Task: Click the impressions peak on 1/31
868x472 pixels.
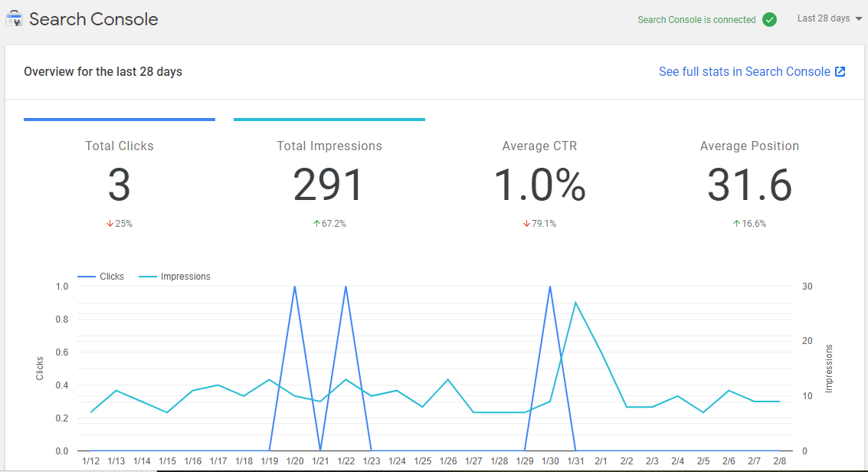Action: tap(576, 303)
